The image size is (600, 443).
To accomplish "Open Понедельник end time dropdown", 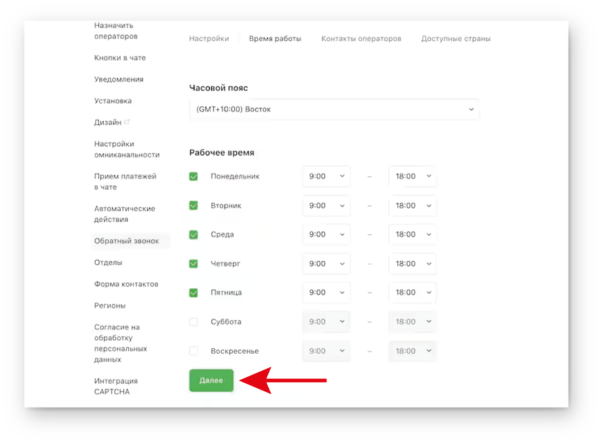I will click(x=412, y=176).
